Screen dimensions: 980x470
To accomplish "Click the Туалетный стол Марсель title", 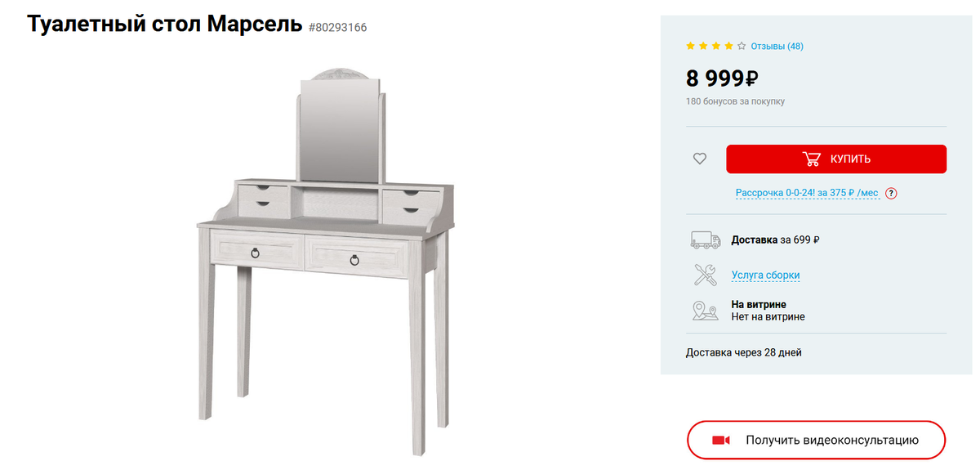I will point(165,25).
